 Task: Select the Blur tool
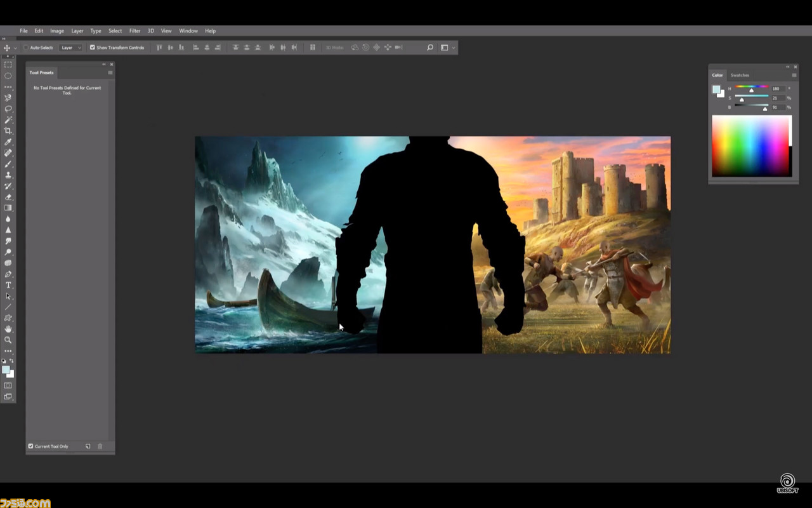8,219
